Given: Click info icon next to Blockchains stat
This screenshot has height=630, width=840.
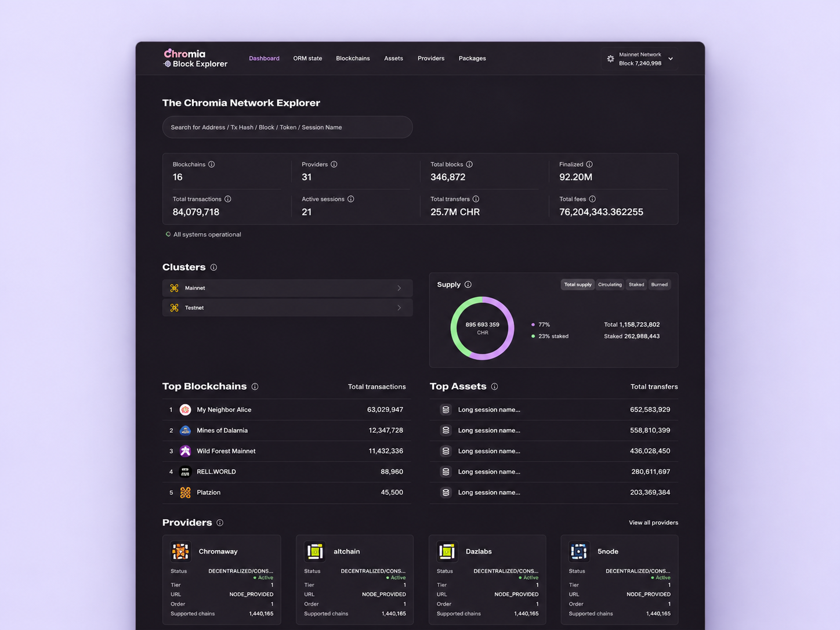Looking at the screenshot, I should (x=212, y=164).
